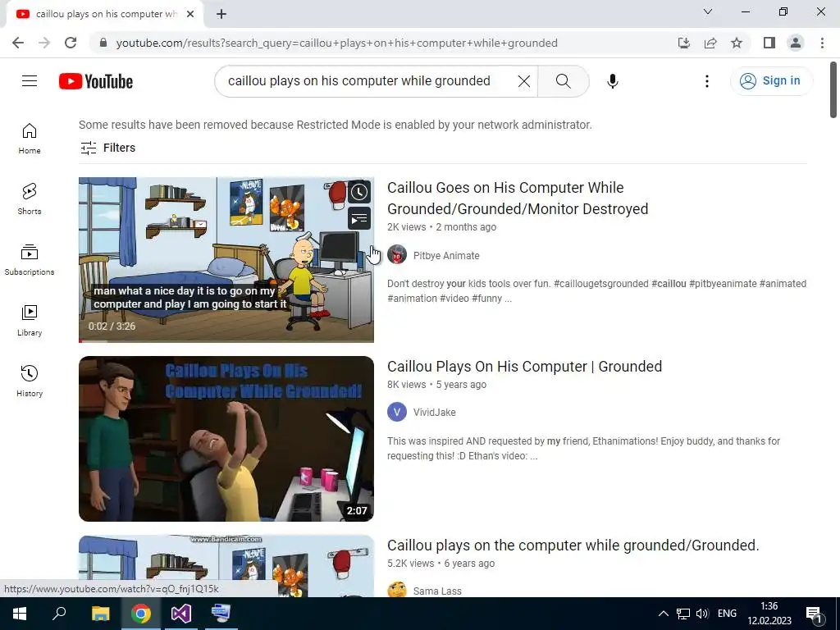This screenshot has height=630, width=840.
Task: Open the YouTube hamburger guide menu
Action: coord(30,81)
